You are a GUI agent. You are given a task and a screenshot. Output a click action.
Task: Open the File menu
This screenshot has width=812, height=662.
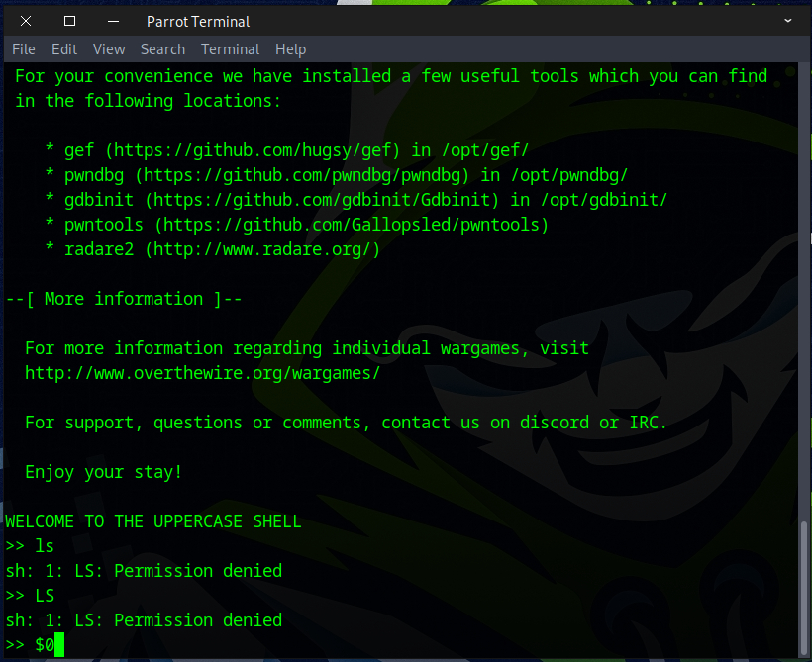[x=24, y=49]
